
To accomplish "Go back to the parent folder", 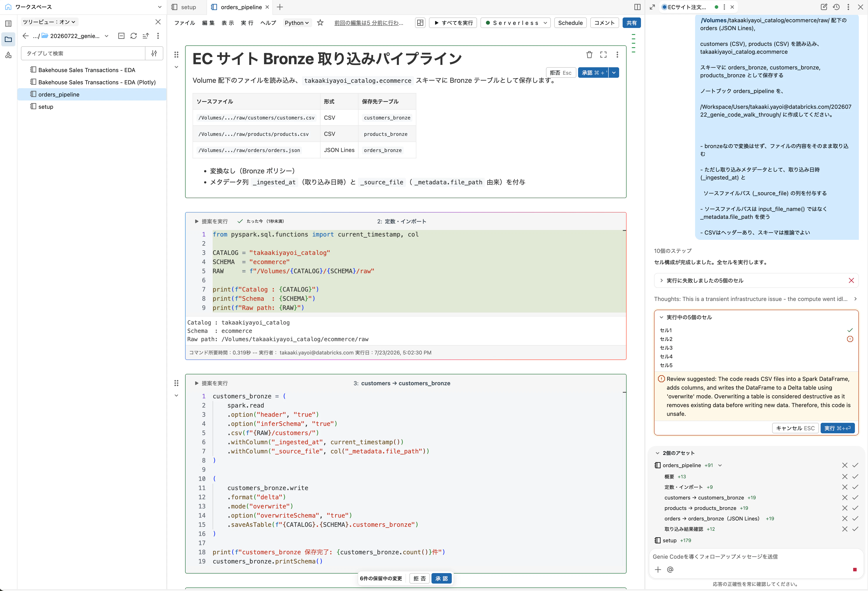I will pyautogui.click(x=25, y=36).
